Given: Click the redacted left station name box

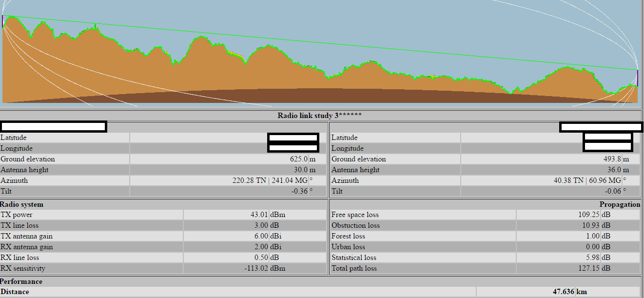Looking at the screenshot, I should (53, 127).
